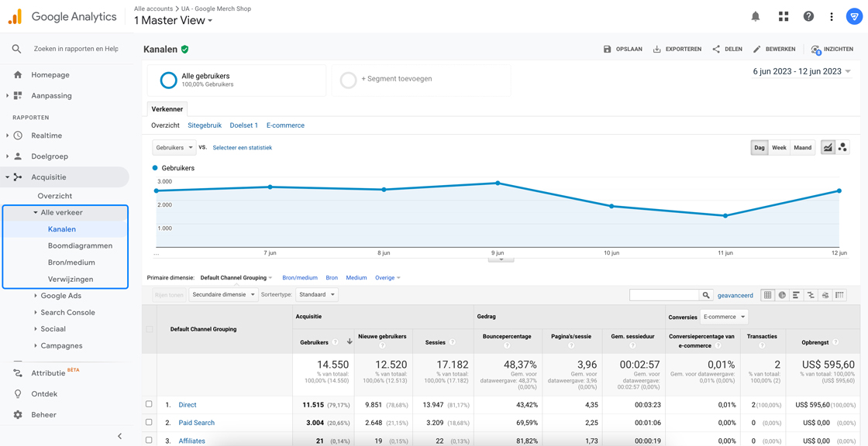Screen dimensions: 868x446
Task: Click help icon next to Sessies column
Action: [453, 342]
